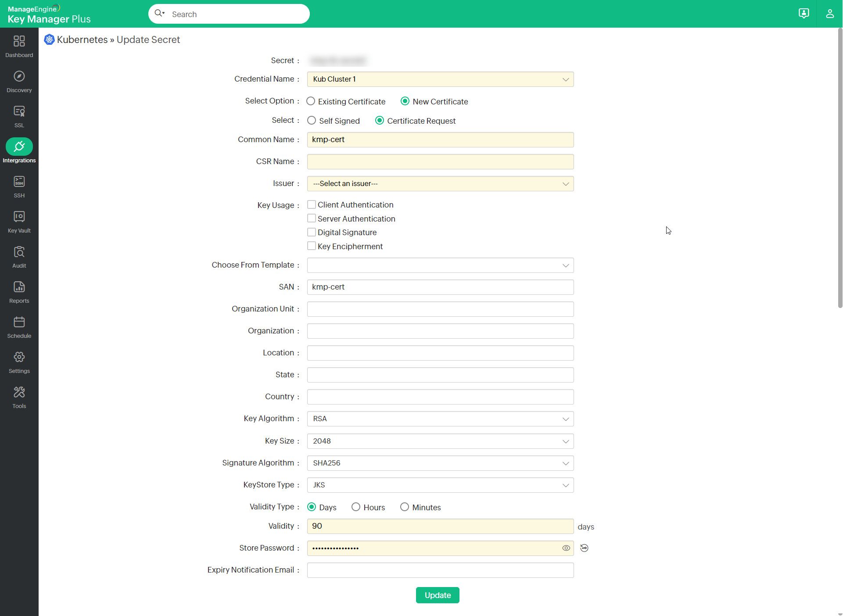
Task: Click the Update button
Action: tap(438, 595)
